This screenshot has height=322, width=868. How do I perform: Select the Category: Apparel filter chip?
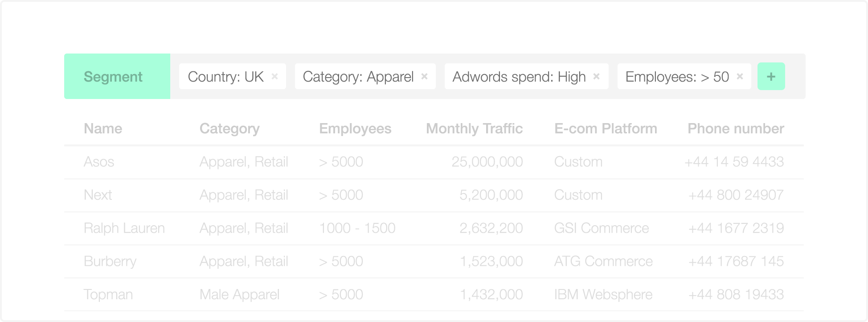365,76
